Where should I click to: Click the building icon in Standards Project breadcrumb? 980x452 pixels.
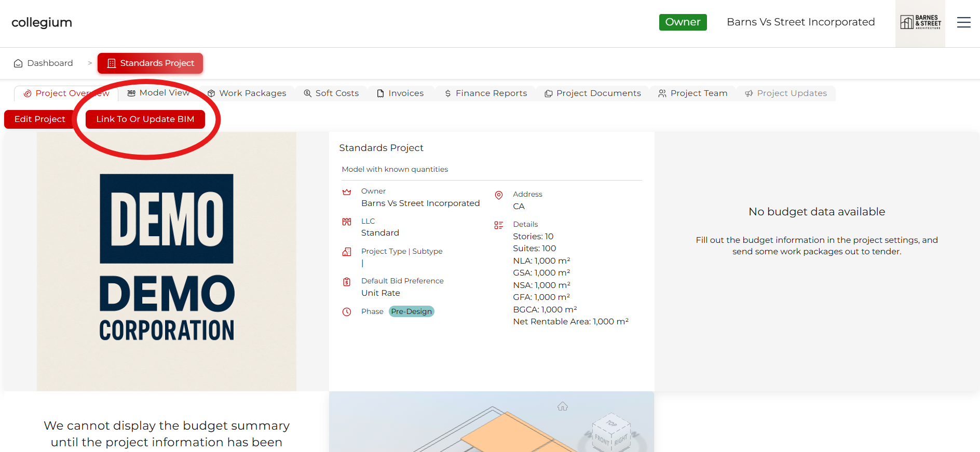(111, 63)
